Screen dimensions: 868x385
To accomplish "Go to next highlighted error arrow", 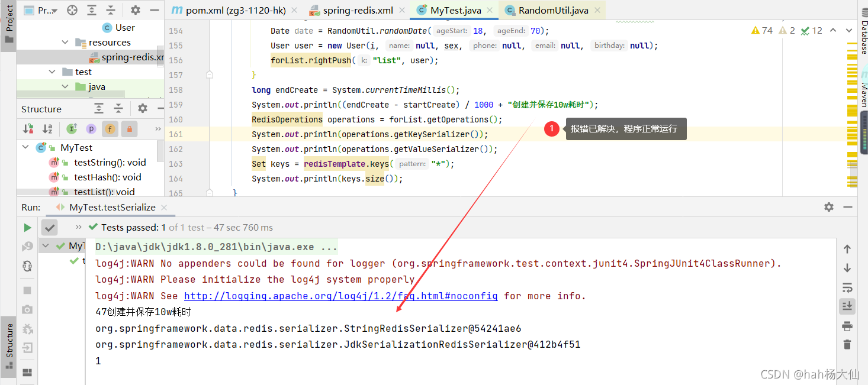I will pyautogui.click(x=849, y=31).
